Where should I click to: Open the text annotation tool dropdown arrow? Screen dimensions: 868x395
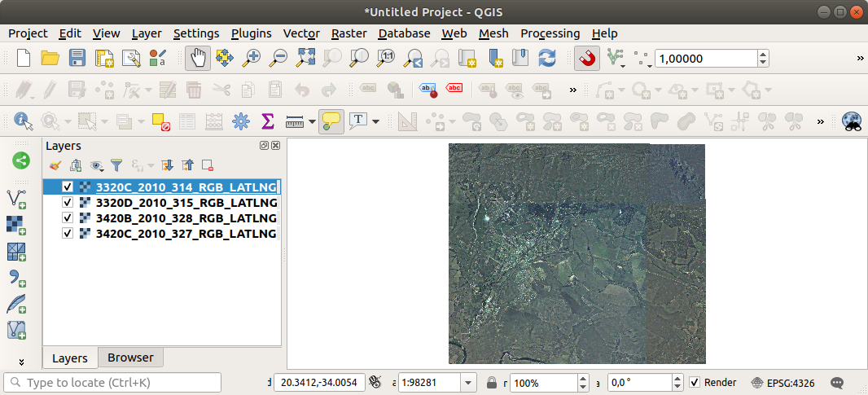click(375, 121)
